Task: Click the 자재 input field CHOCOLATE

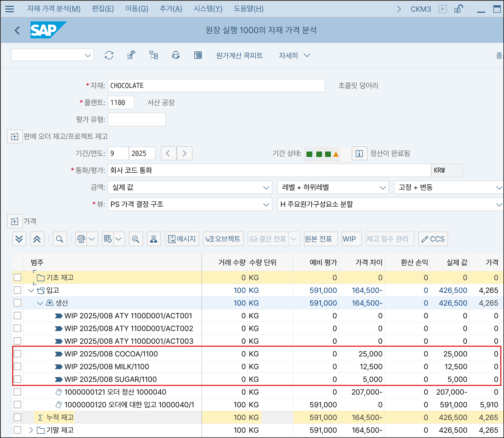Action: (216, 86)
